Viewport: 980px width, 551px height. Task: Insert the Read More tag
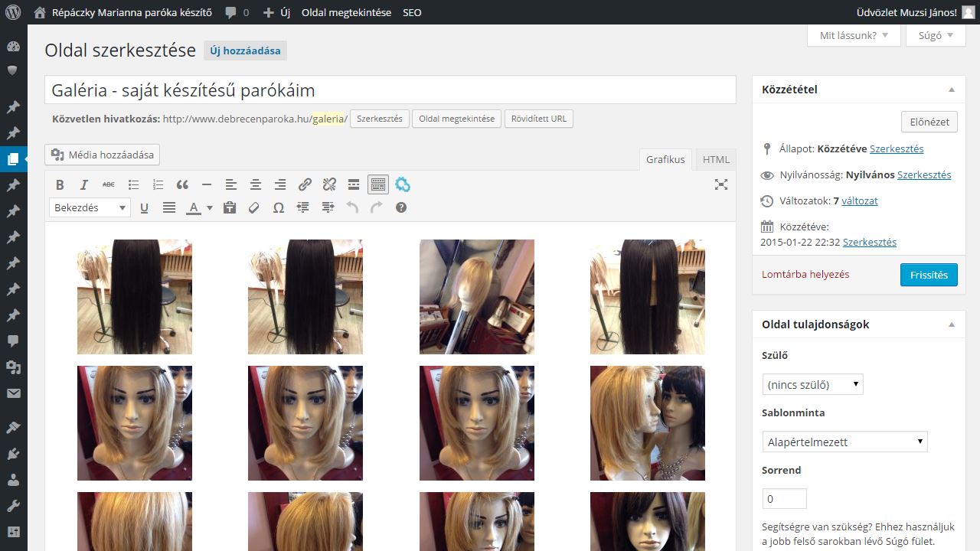(354, 184)
